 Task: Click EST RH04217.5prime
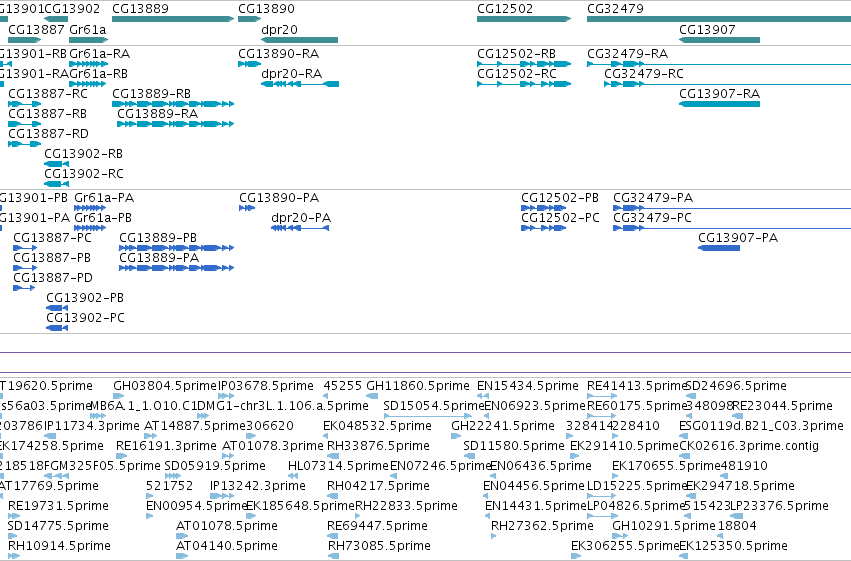pyautogui.click(x=378, y=486)
